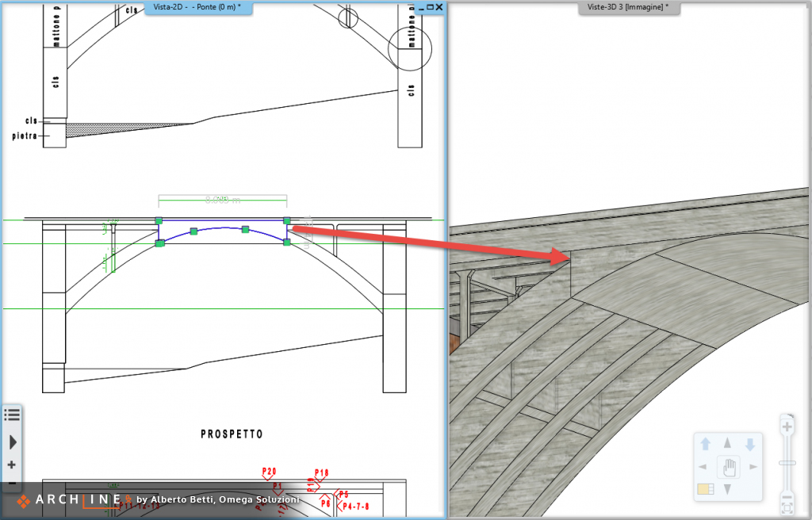Image resolution: width=812 pixels, height=520 pixels.
Task: Minimize the Vista-2D view window
Action: tap(421, 8)
